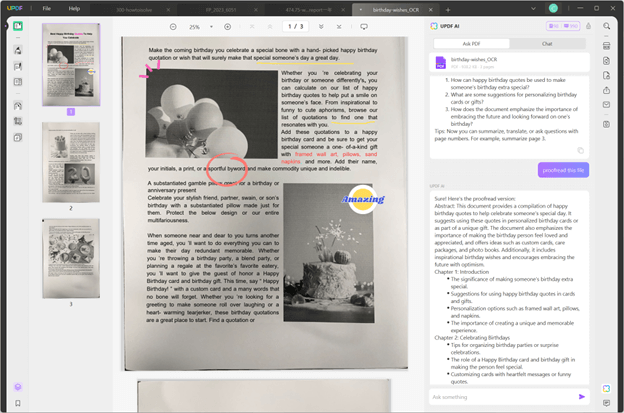Click the zoom in plus button
Image resolution: width=624 pixels, height=413 pixels.
(x=229, y=26)
